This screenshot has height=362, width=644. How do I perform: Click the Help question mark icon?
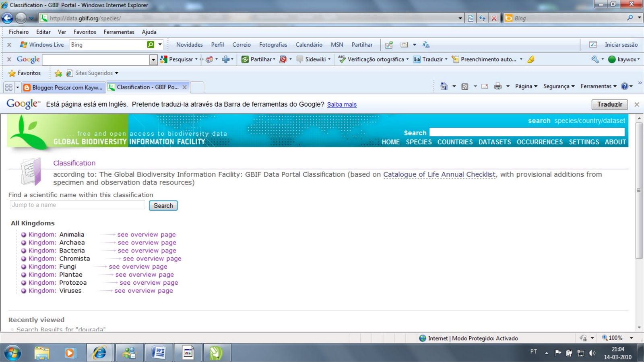(625, 86)
